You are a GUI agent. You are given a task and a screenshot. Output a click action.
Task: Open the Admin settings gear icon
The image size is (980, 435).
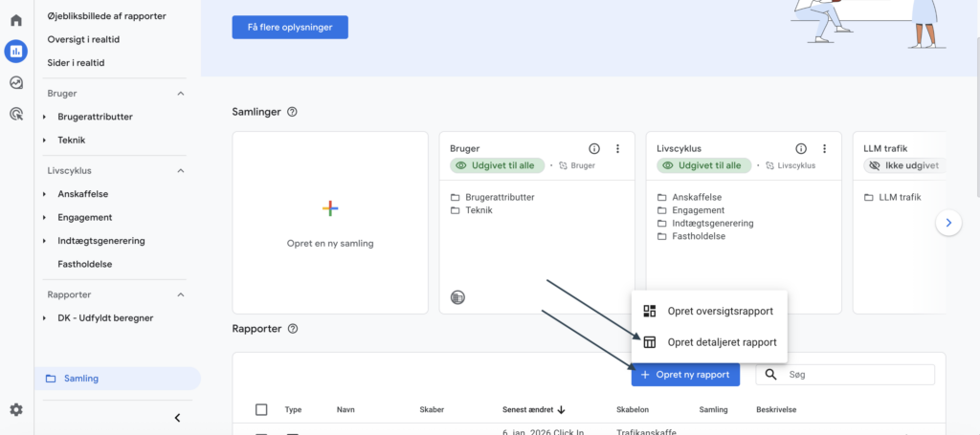click(x=16, y=409)
